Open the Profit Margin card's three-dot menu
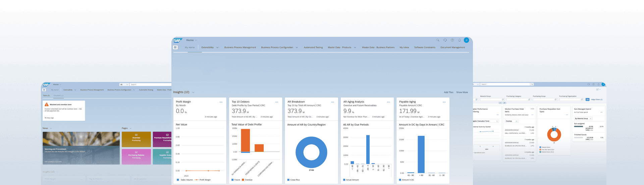The height and width of the screenshot is (185, 644). point(221,102)
